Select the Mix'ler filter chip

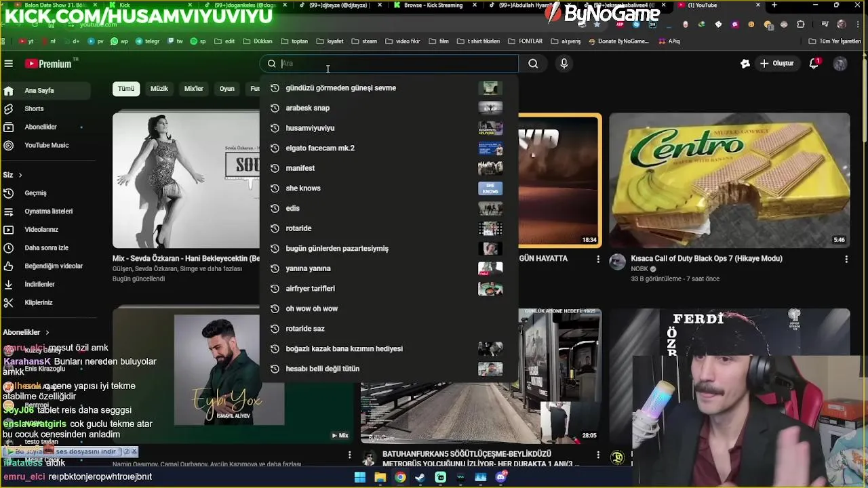click(x=194, y=89)
